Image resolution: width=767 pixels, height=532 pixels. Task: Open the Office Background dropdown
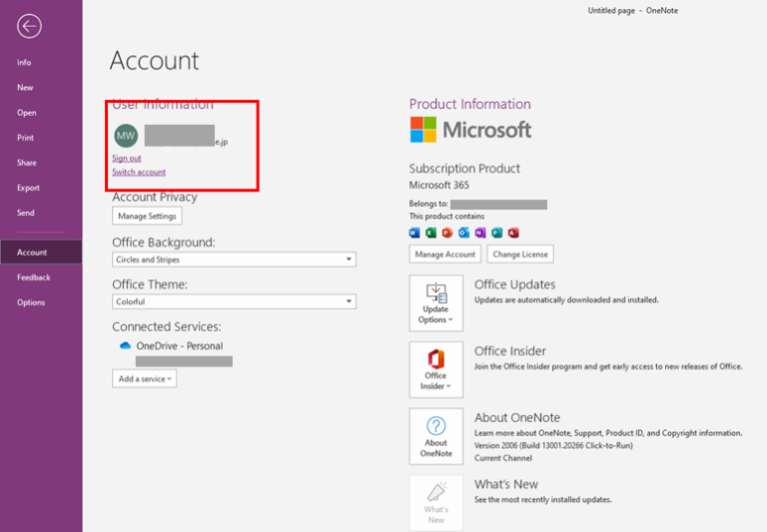point(234,260)
